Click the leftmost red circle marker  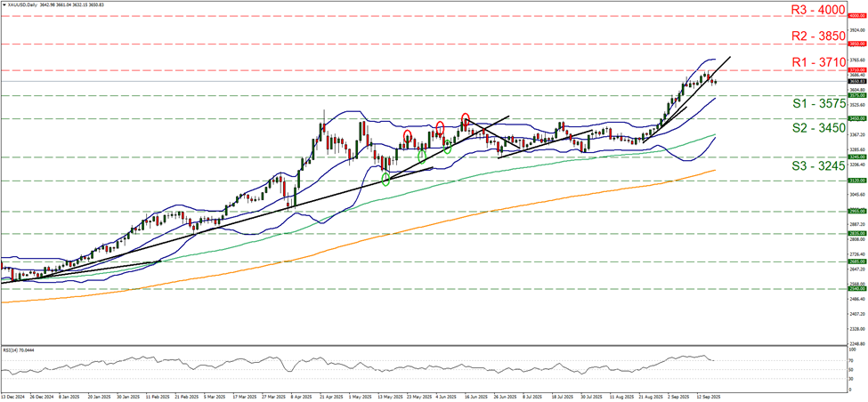407,136
